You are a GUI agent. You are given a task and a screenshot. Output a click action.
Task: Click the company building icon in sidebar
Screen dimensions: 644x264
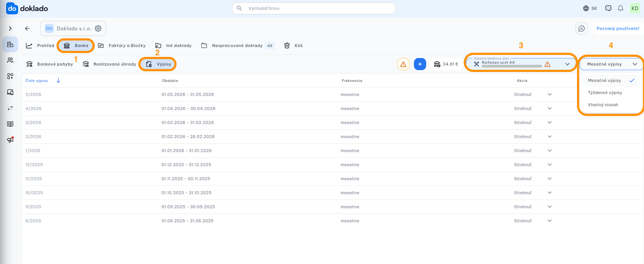point(10,45)
